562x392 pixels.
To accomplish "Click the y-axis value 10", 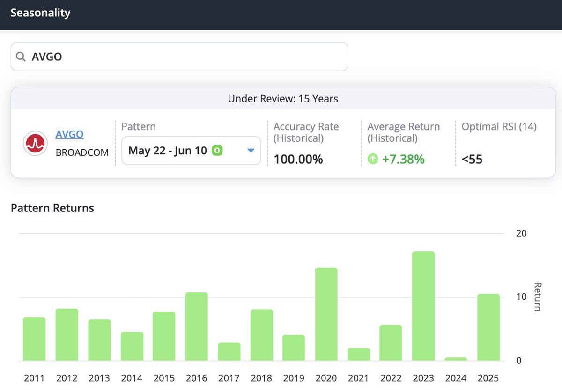I will (521, 297).
